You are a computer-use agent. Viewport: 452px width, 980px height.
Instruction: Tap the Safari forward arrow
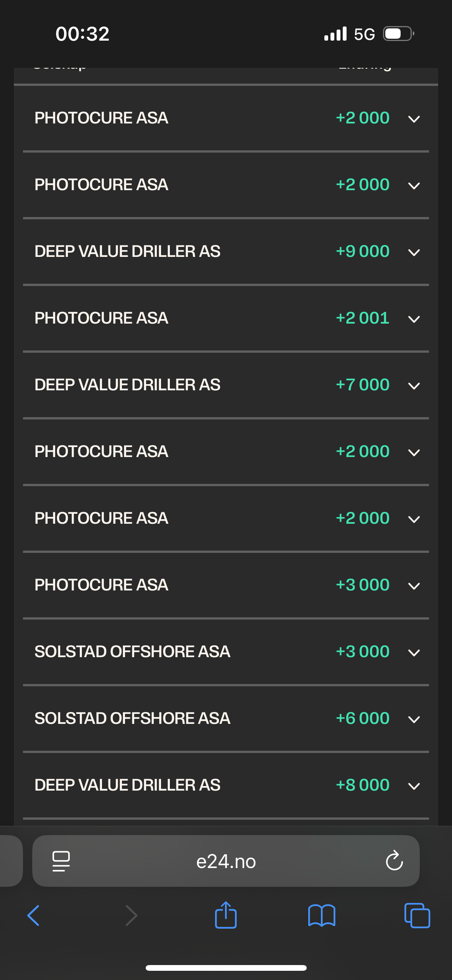(x=131, y=916)
